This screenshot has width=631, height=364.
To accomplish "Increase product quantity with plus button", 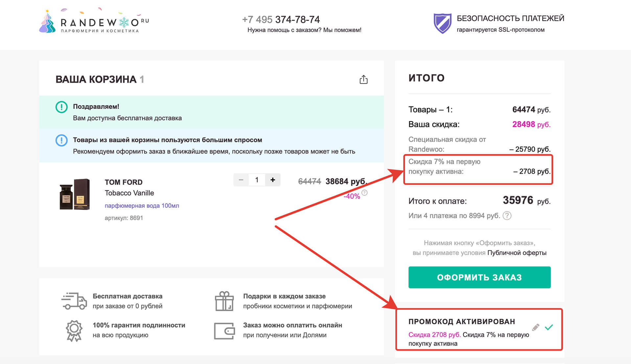I will pos(273,180).
